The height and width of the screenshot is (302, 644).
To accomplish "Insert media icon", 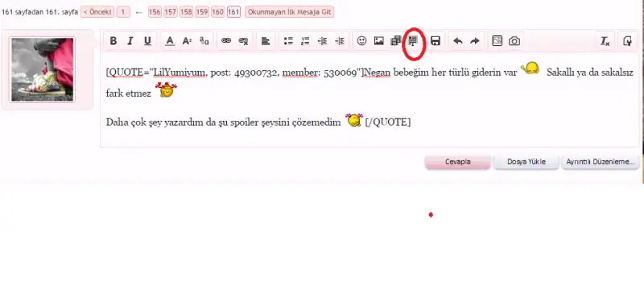I will pyautogui.click(x=396, y=41).
